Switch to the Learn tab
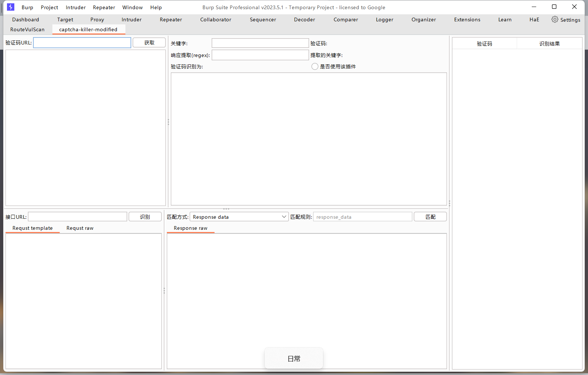The image size is (588, 375). [x=505, y=19]
